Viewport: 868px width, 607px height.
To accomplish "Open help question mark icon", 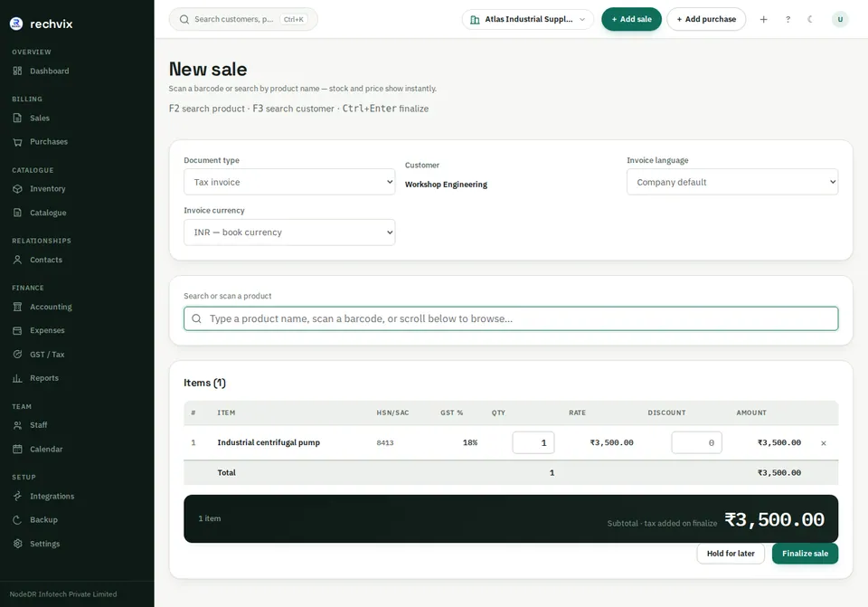I will [788, 19].
